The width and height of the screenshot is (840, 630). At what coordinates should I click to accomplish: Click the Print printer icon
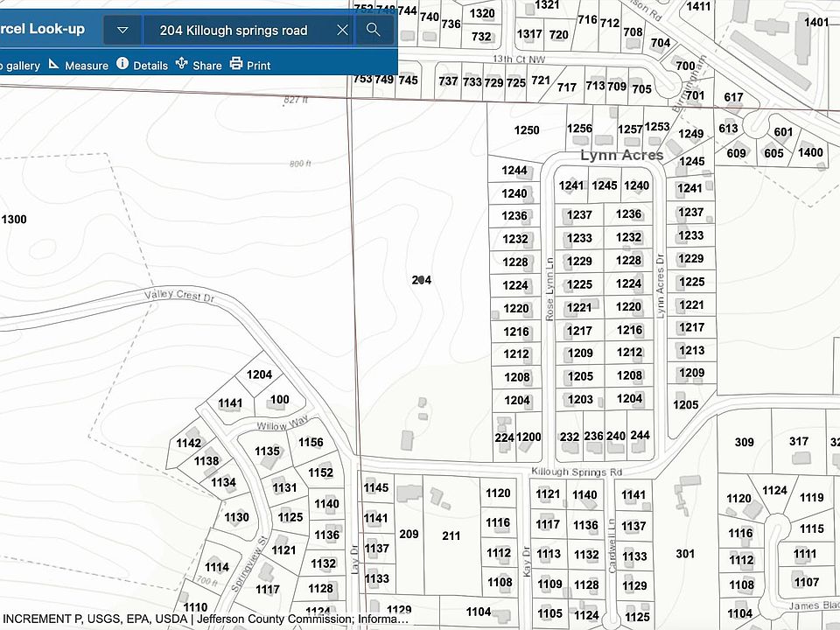coord(236,64)
